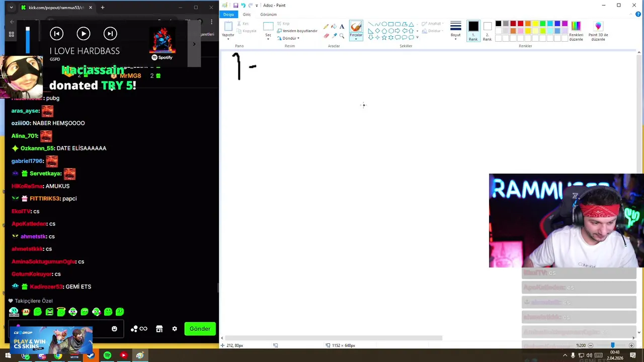644x362 pixels.
Task: Open the browser tab search dropdown arrow
Action: tap(11, 8)
